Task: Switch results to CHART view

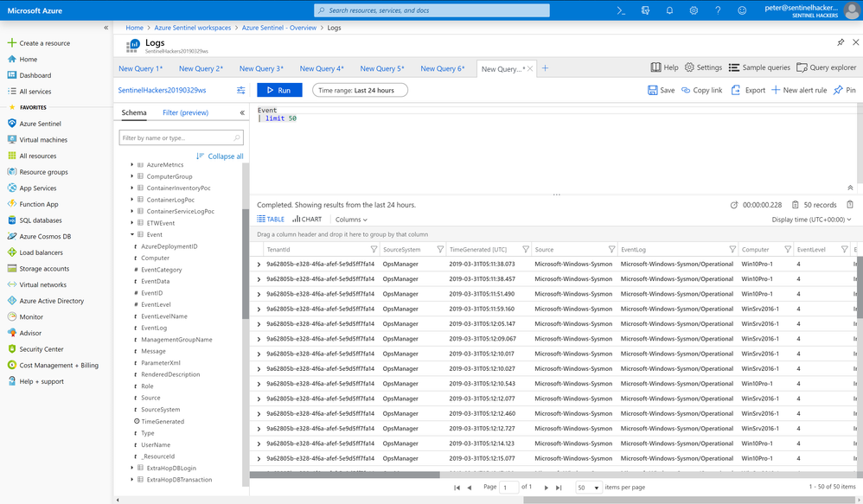Action: tap(307, 220)
